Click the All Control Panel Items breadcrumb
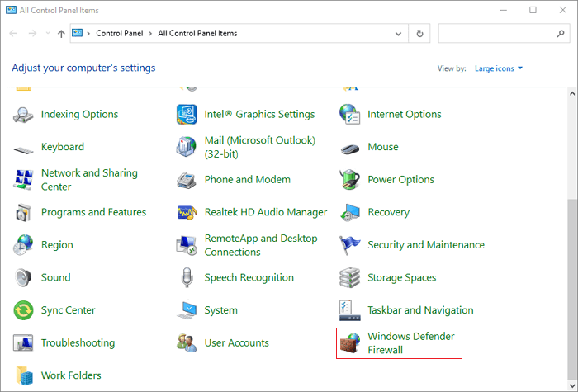578x392 pixels. coord(197,34)
